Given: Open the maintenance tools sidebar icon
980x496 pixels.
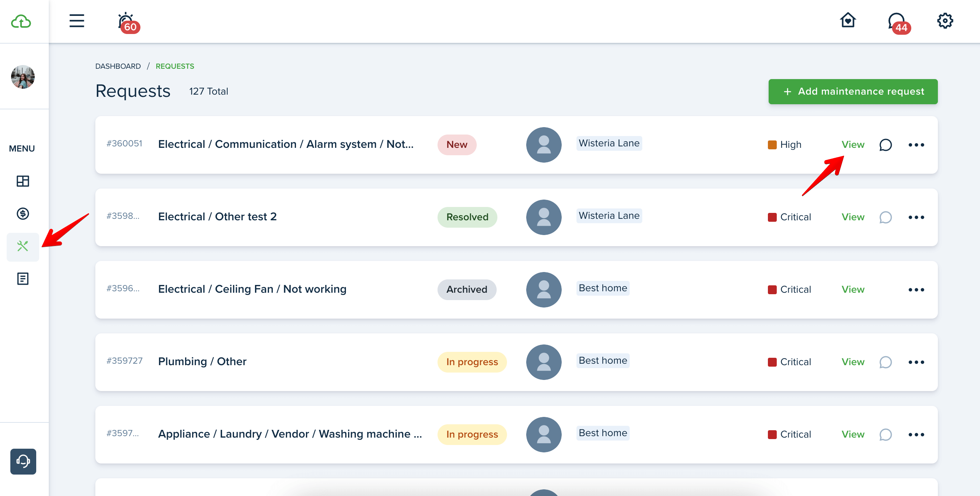Looking at the screenshot, I should click(x=23, y=247).
